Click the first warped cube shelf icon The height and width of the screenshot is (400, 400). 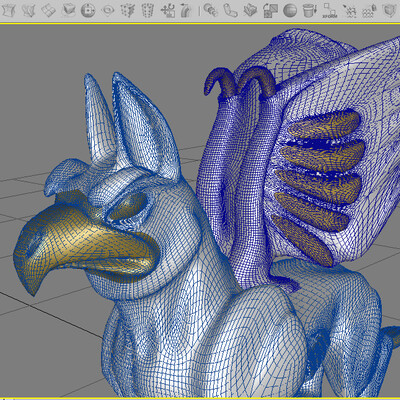pos(9,10)
